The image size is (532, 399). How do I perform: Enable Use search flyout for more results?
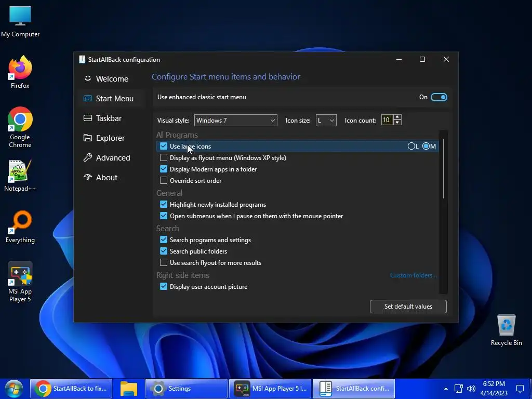pos(164,262)
